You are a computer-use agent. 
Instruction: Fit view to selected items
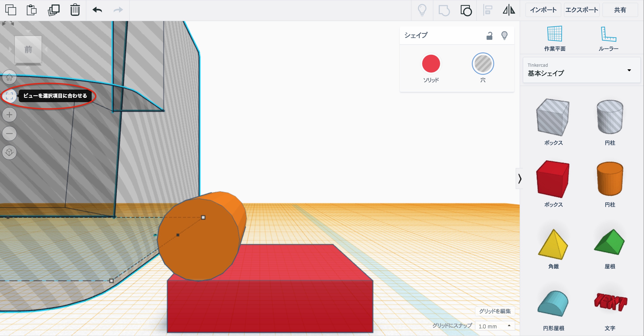[9, 96]
